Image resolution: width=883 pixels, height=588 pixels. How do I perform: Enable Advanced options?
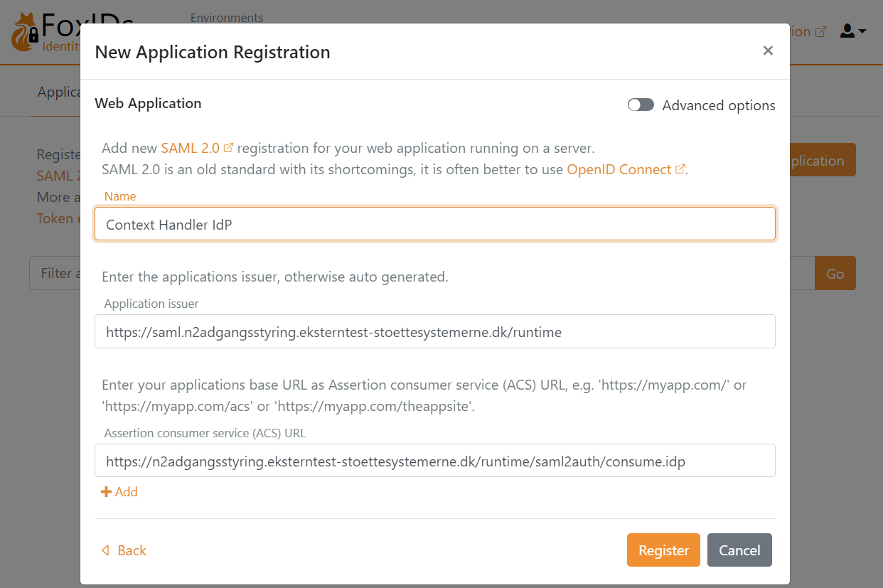coord(641,105)
